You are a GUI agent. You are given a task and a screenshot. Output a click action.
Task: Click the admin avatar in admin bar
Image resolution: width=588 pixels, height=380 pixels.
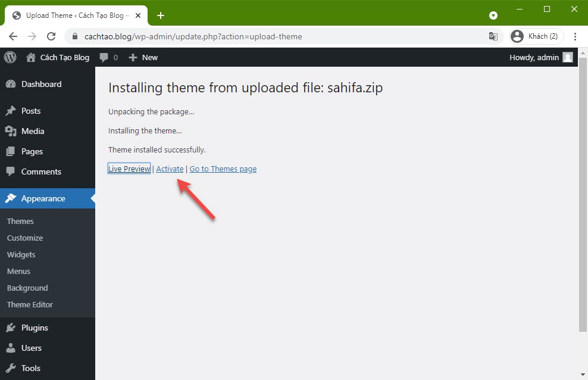568,57
